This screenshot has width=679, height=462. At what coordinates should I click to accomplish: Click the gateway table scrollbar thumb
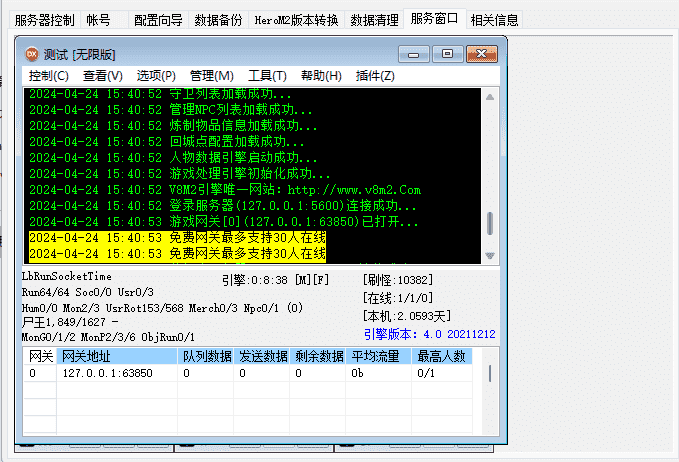click(489, 373)
